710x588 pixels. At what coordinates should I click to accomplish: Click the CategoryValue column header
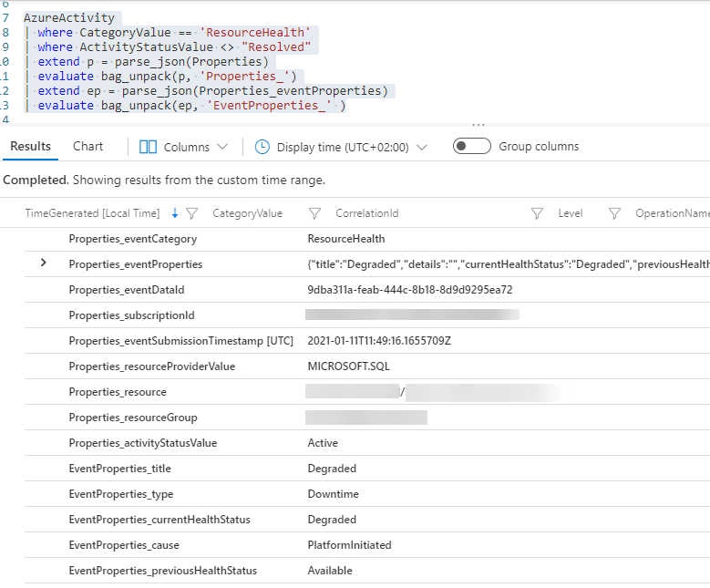click(x=247, y=213)
